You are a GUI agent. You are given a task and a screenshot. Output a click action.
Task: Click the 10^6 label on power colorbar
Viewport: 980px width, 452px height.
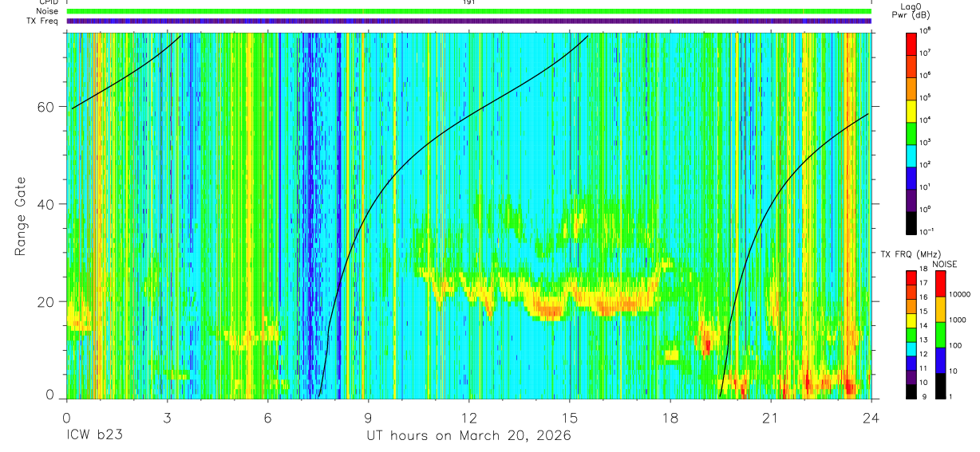tap(927, 75)
